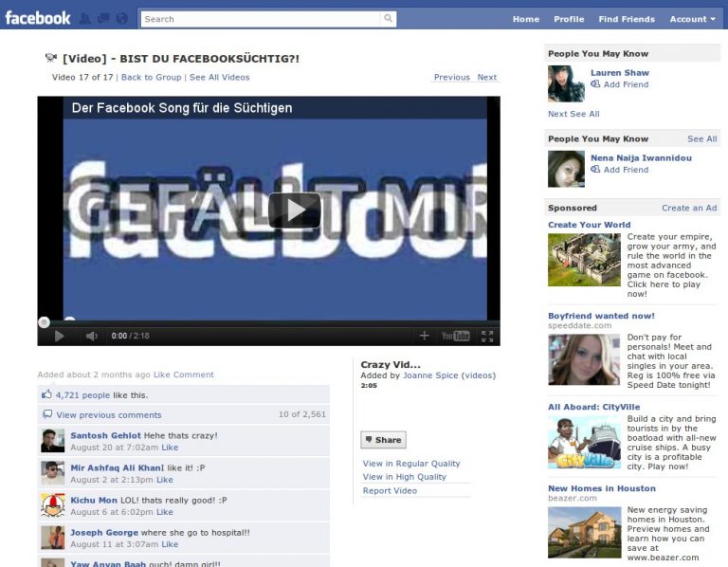Click the Facebook logo
Viewport: 728px width, 567px height.
pos(38,18)
